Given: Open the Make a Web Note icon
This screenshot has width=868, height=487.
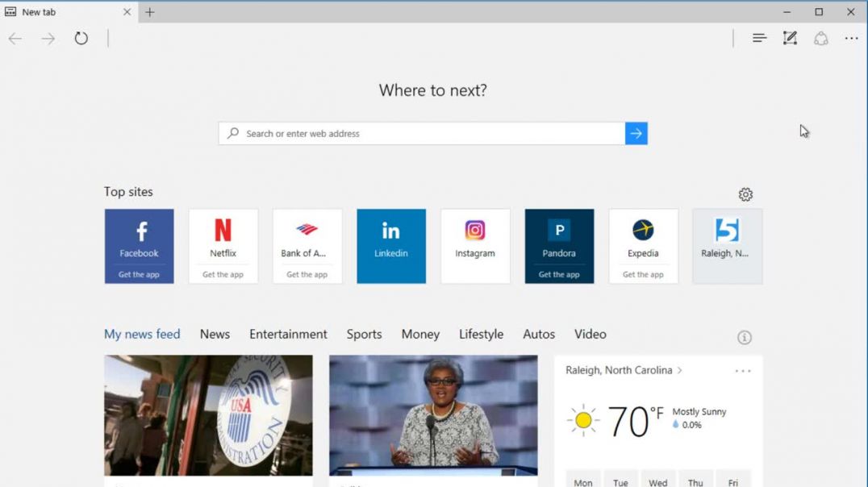Looking at the screenshot, I should [790, 38].
